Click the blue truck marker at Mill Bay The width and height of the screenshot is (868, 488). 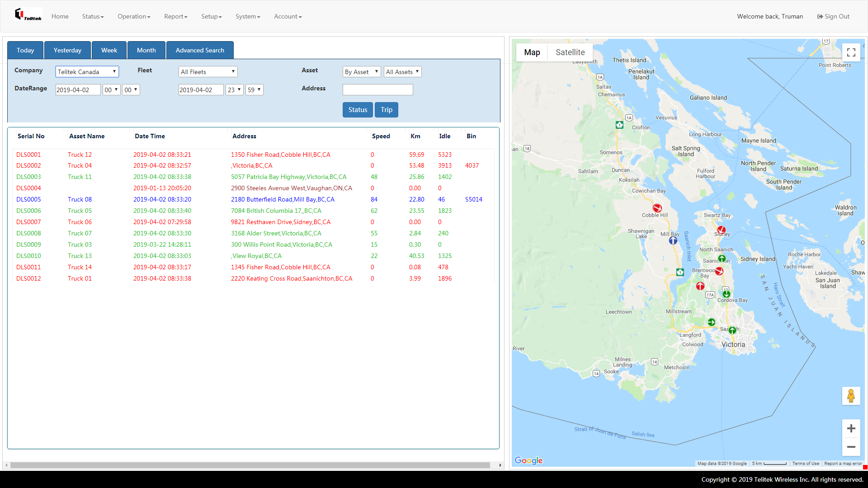click(673, 240)
